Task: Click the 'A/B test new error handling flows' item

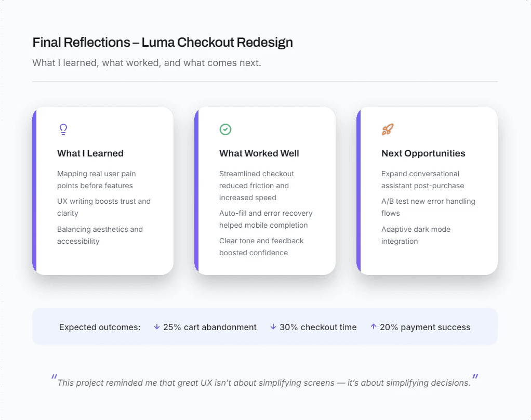Action: [x=429, y=207]
